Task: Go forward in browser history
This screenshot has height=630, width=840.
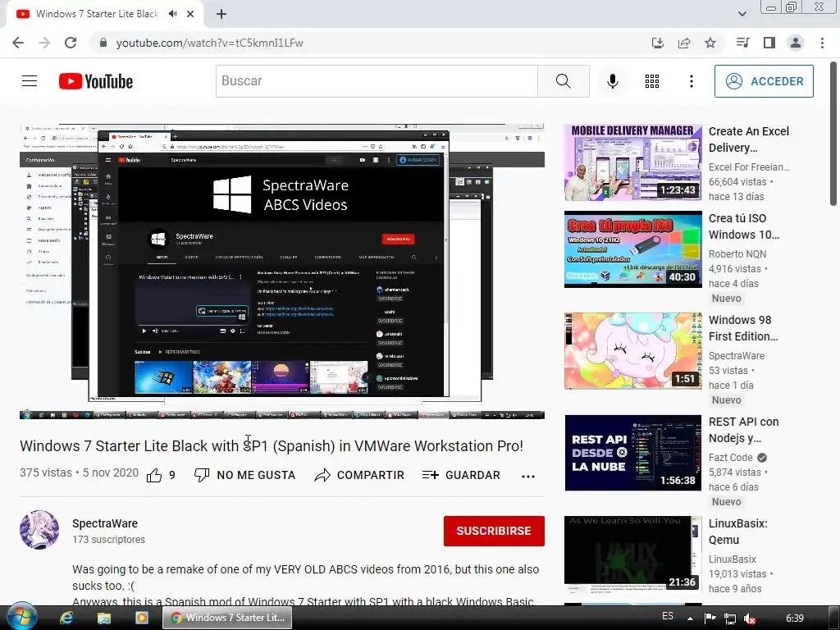Action: [44, 43]
